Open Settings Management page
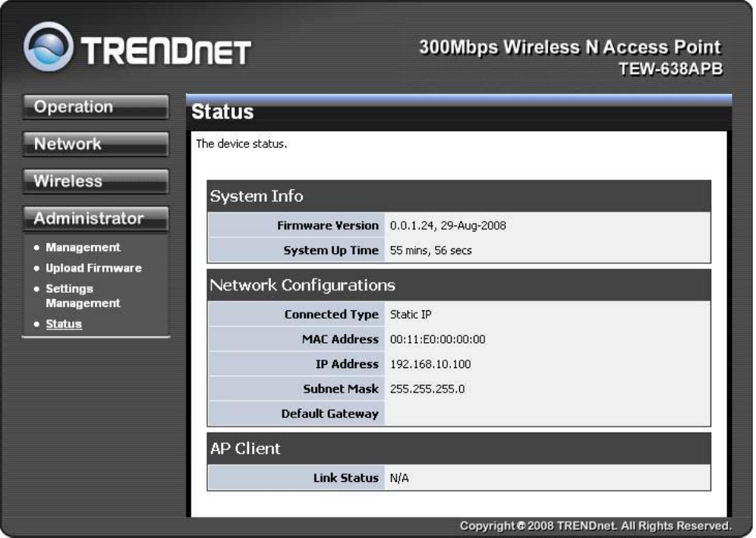Image resolution: width=756 pixels, height=538 pixels. [83, 296]
